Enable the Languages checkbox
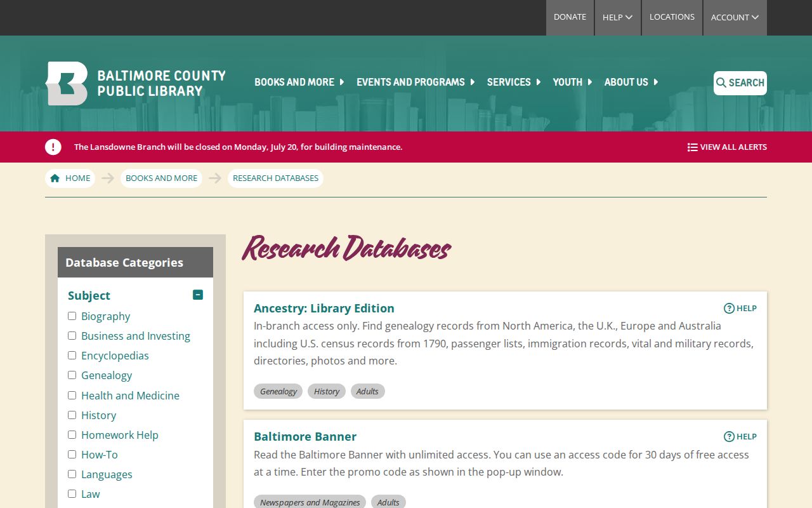Image resolution: width=812 pixels, height=508 pixels. coord(72,474)
